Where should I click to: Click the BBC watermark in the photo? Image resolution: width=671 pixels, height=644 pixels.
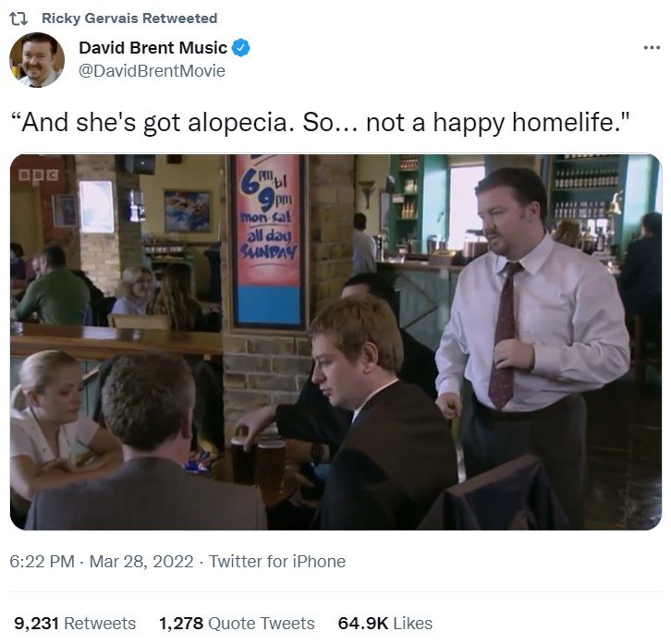39,175
